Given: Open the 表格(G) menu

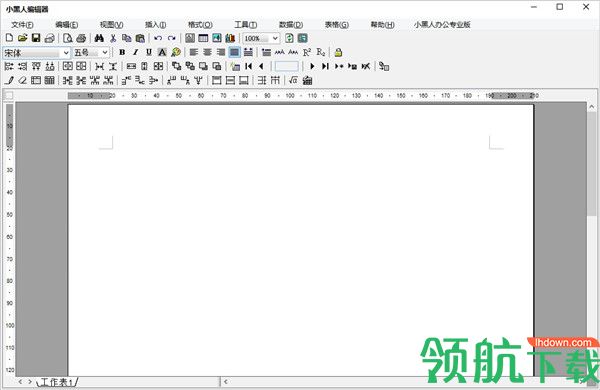Looking at the screenshot, I should point(337,25).
